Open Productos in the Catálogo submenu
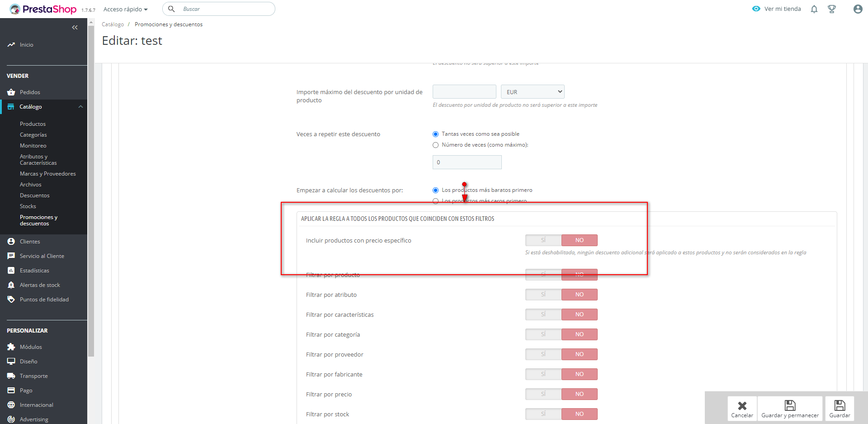The height and width of the screenshot is (424, 868). pyautogui.click(x=33, y=124)
